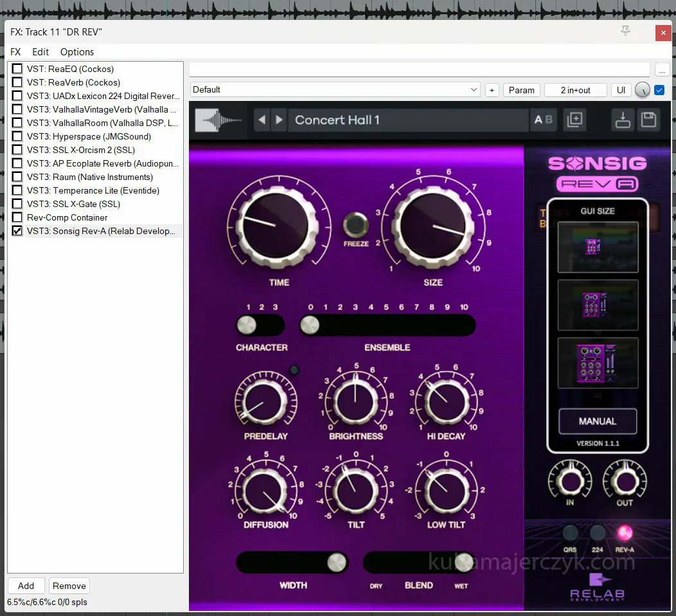The height and width of the screenshot is (616, 676).
Task: Click the load preset download icon
Action: 623,120
